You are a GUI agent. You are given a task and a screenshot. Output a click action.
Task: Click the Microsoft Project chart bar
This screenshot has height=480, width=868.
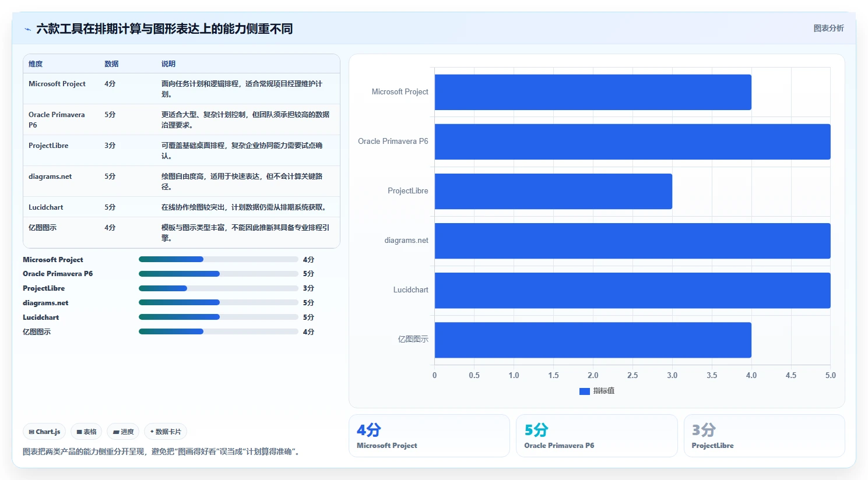tap(593, 92)
